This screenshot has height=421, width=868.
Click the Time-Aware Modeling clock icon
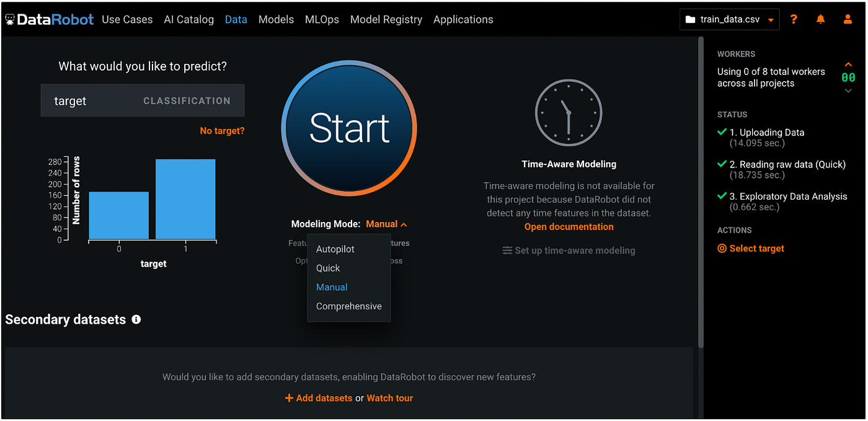(x=569, y=113)
